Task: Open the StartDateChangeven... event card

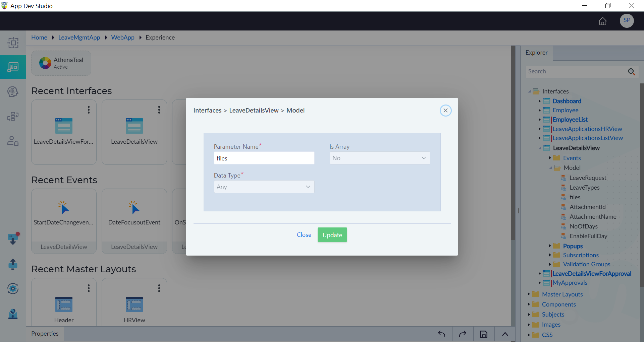Action: [x=64, y=221]
